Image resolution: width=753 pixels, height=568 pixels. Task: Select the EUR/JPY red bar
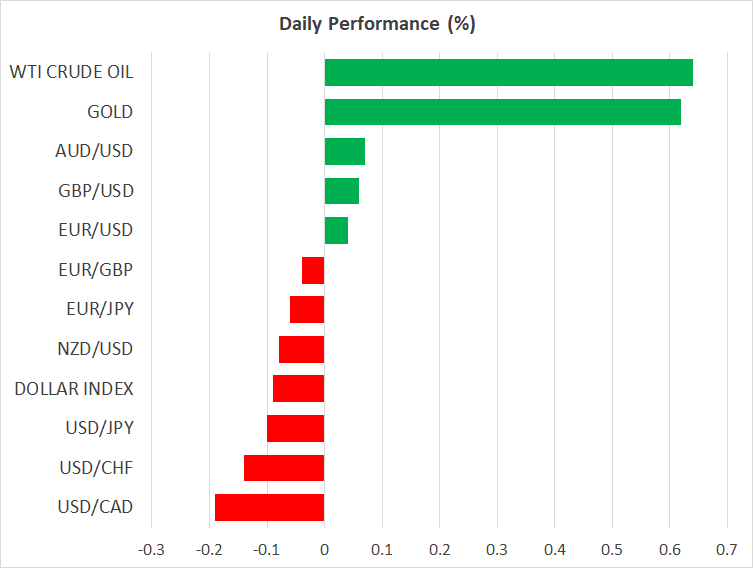307,310
